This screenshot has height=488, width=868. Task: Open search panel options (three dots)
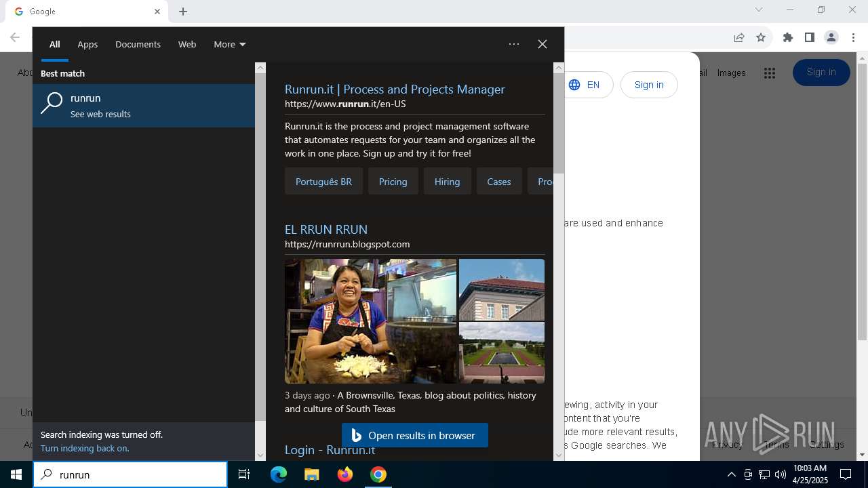click(x=514, y=44)
